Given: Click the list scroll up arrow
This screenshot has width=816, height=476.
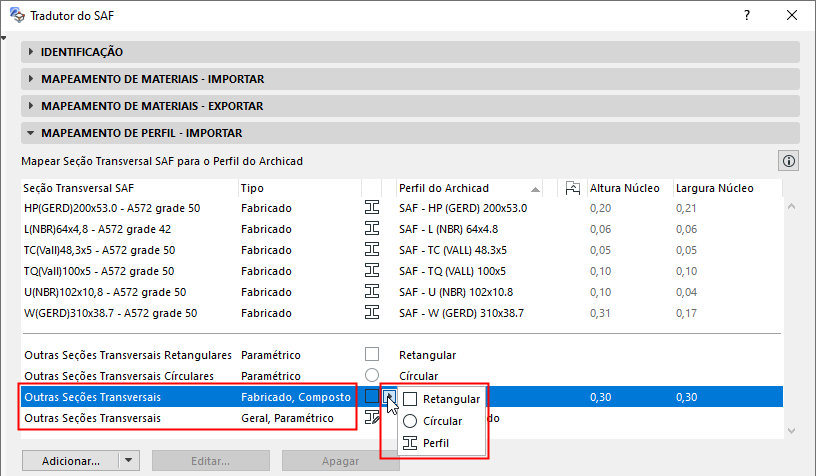Looking at the screenshot, I should (792, 207).
